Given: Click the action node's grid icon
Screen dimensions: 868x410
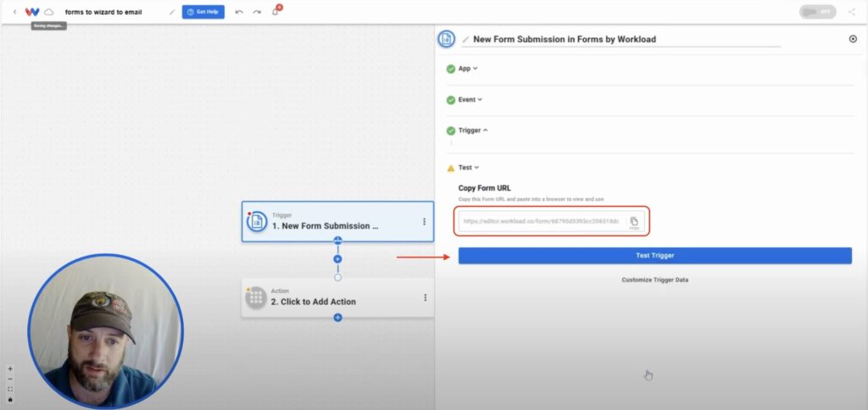Looking at the screenshot, I should click(256, 297).
